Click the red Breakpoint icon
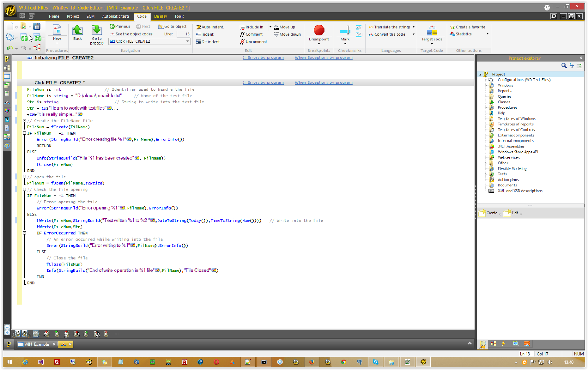This screenshot has width=588, height=370. click(x=319, y=30)
